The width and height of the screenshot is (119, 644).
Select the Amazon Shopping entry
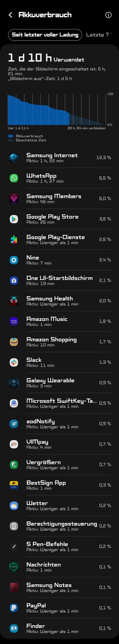point(59,342)
